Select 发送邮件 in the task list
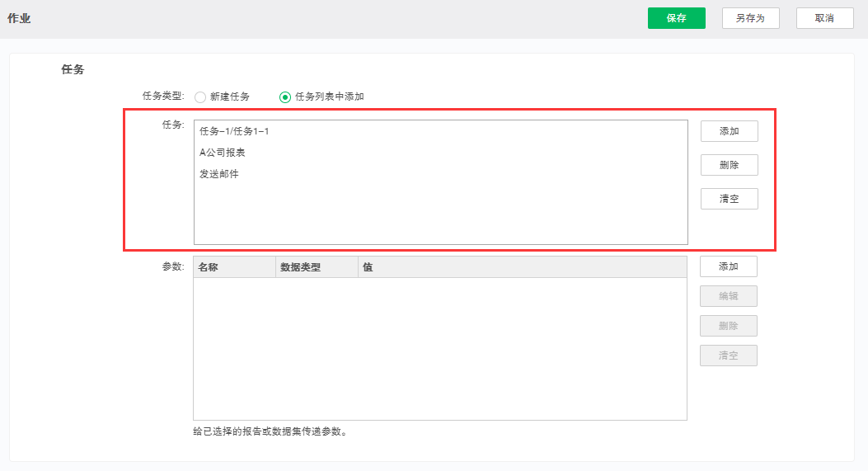 click(219, 174)
